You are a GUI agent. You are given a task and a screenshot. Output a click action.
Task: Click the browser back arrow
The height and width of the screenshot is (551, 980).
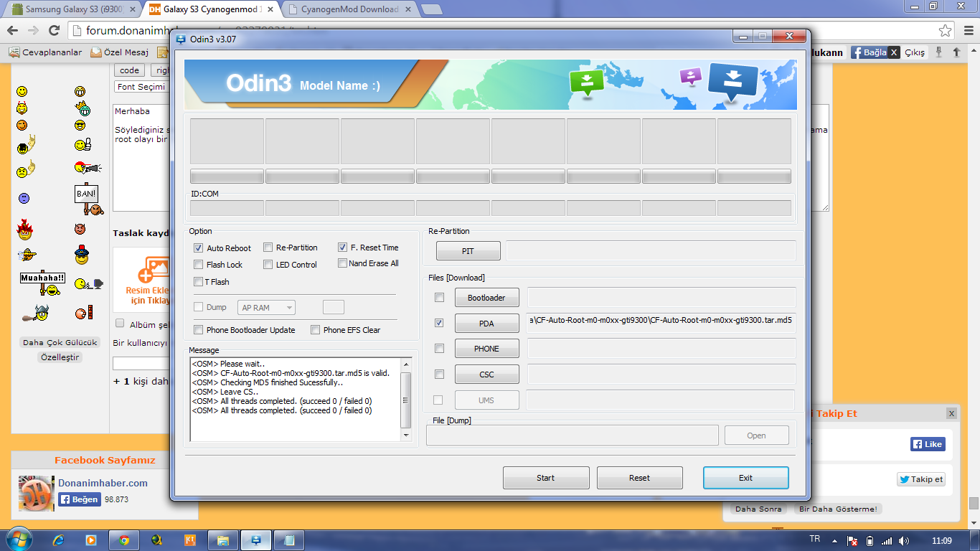[12, 30]
